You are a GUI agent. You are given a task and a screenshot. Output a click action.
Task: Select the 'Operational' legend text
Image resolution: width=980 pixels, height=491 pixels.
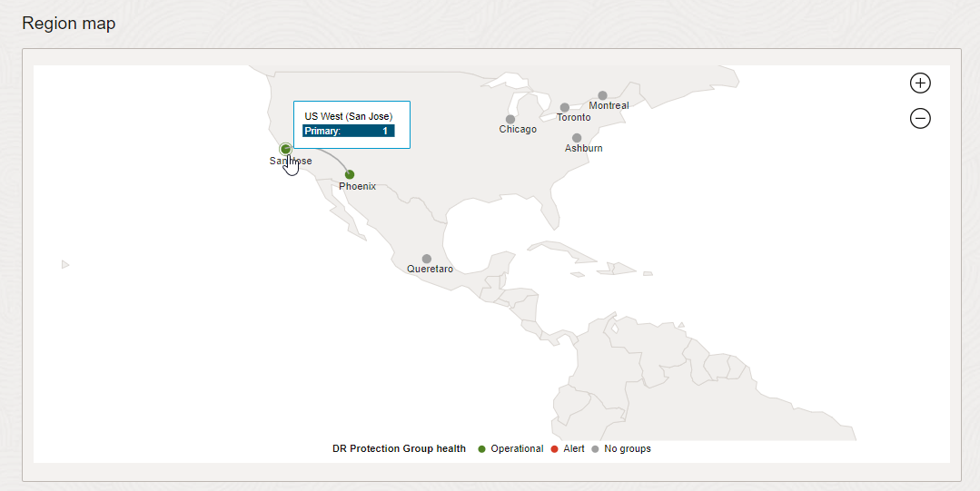click(x=517, y=449)
